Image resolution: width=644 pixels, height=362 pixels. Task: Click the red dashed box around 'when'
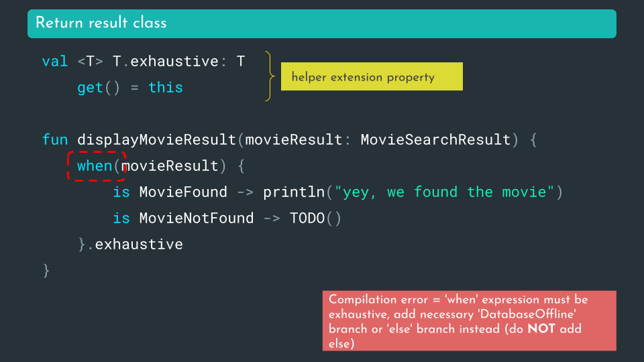(x=97, y=166)
